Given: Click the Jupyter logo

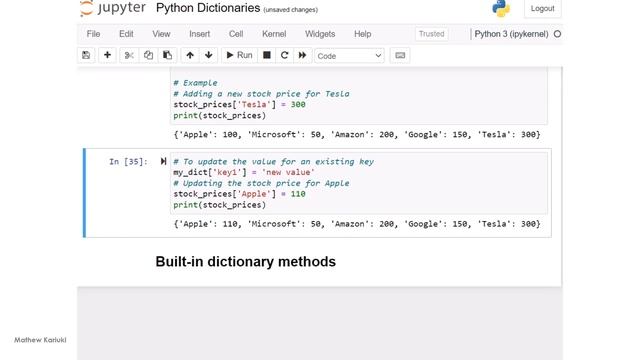Looking at the screenshot, I should [113, 8].
